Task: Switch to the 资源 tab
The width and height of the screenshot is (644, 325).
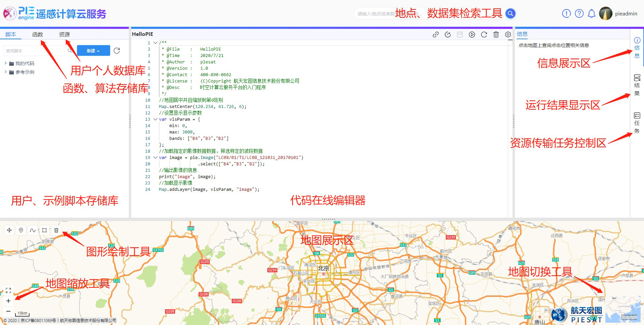Action: [64, 34]
